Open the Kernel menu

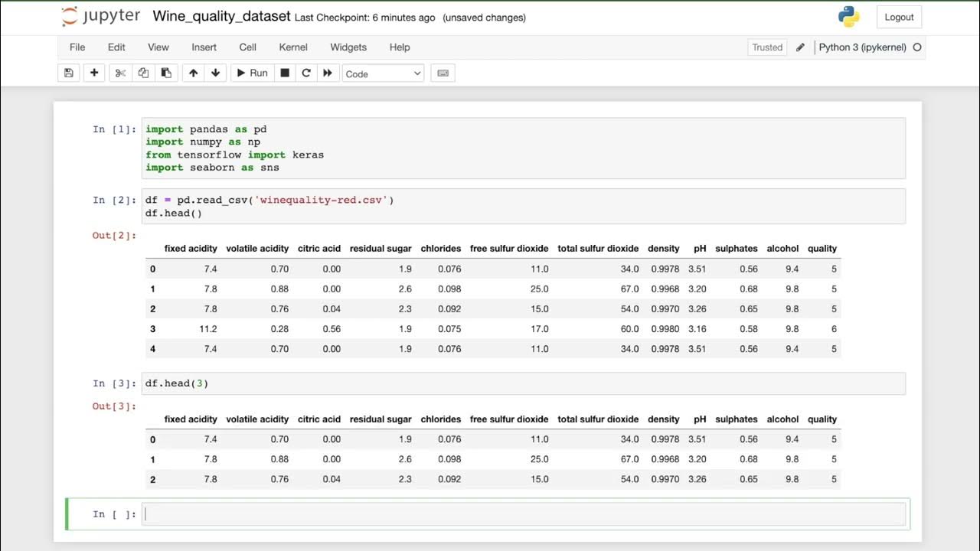(x=293, y=47)
